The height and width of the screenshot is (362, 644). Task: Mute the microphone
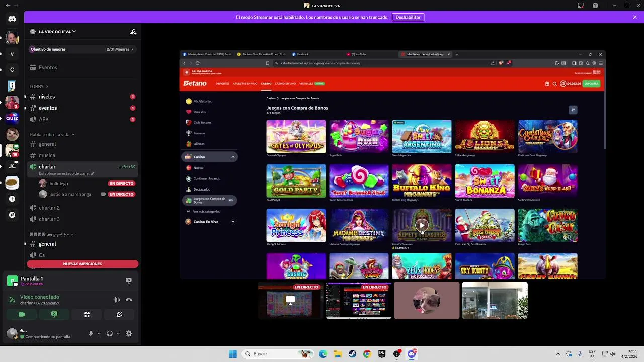coord(91,333)
